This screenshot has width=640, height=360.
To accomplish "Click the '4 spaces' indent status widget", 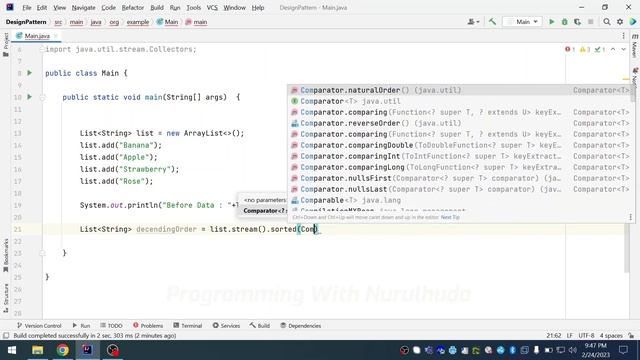I will (x=611, y=336).
